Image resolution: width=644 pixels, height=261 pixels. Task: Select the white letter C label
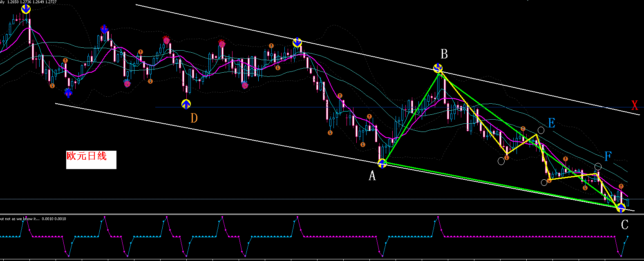[x=624, y=225]
